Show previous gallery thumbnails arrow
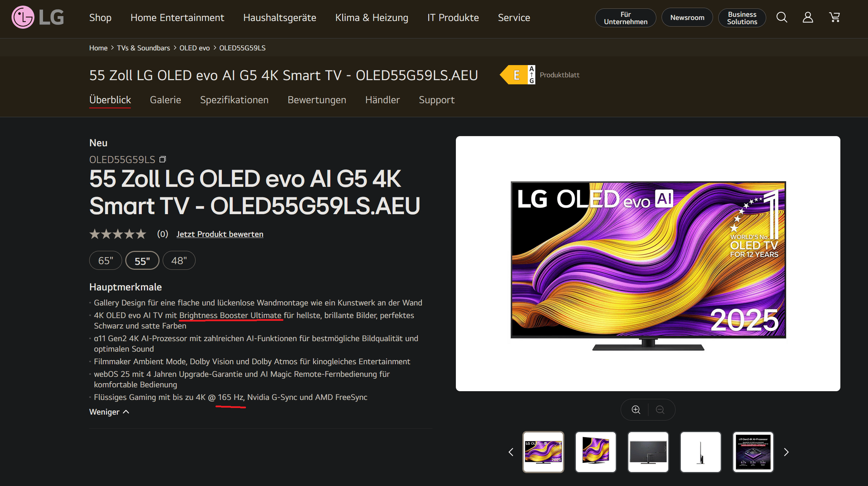868x486 pixels. tap(511, 452)
